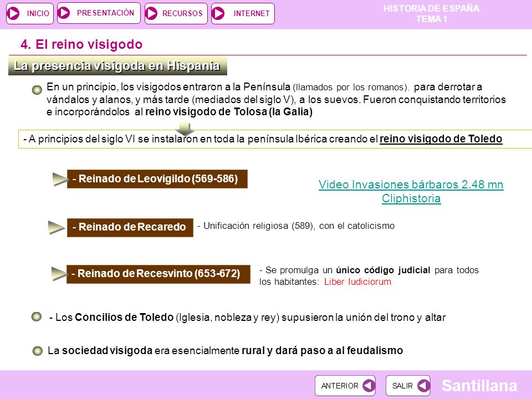Click bullet beside 'En un principio' paragraph
532x399 pixels.
pyautogui.click(x=37, y=90)
